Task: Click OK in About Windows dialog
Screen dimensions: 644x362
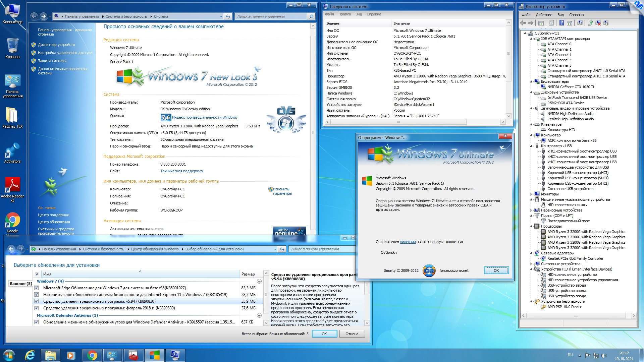Action: pos(496,270)
